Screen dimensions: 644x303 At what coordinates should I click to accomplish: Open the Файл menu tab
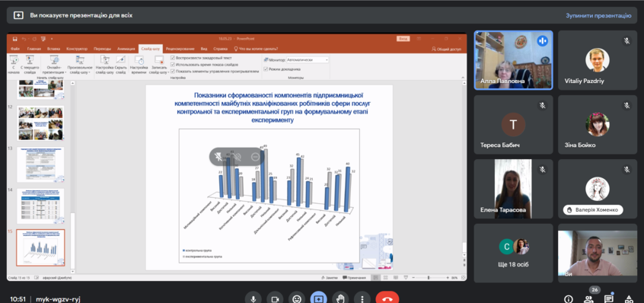[x=16, y=49]
